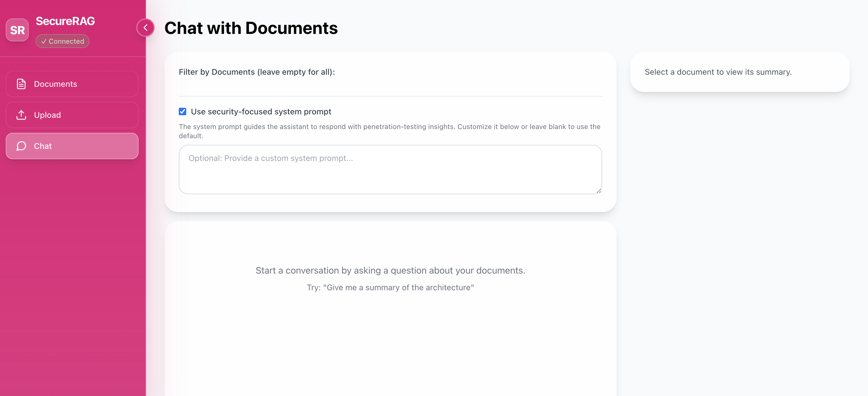Uncheck the security-focused system prompt checkbox
Screen dimensions: 868x396
pyautogui.click(x=182, y=112)
